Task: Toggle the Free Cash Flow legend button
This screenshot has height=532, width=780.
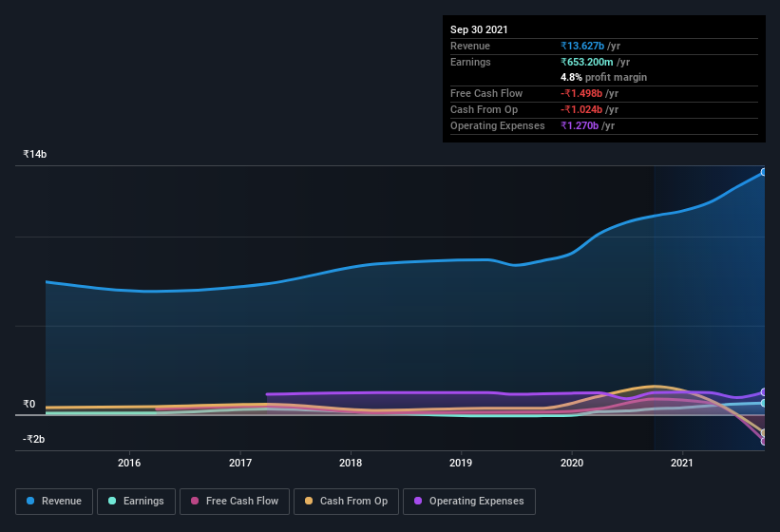Action: (235, 502)
